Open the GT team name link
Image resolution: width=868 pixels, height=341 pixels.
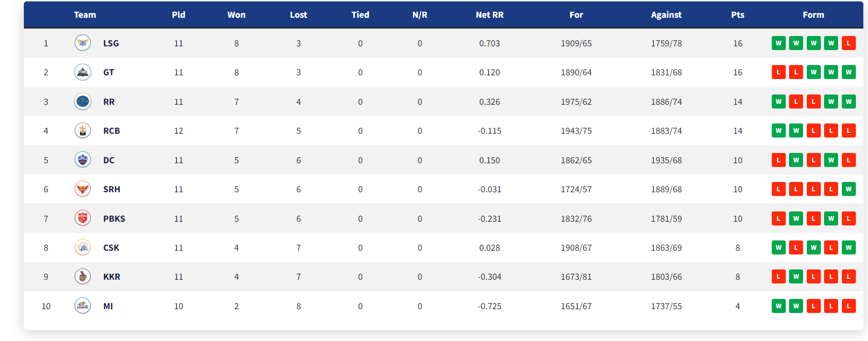coord(109,72)
